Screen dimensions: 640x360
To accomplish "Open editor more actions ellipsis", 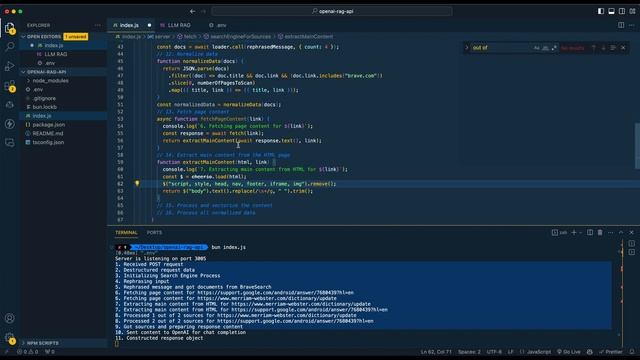I will pos(631,25).
